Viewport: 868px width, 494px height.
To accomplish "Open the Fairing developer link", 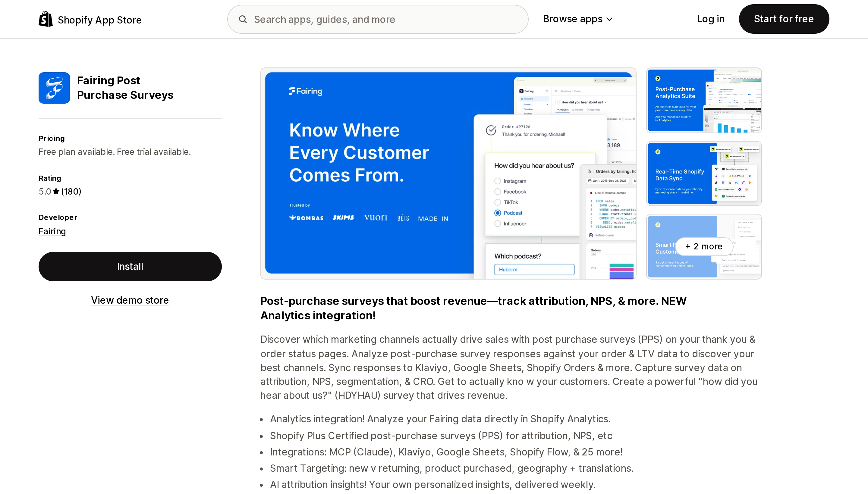I will tap(52, 231).
